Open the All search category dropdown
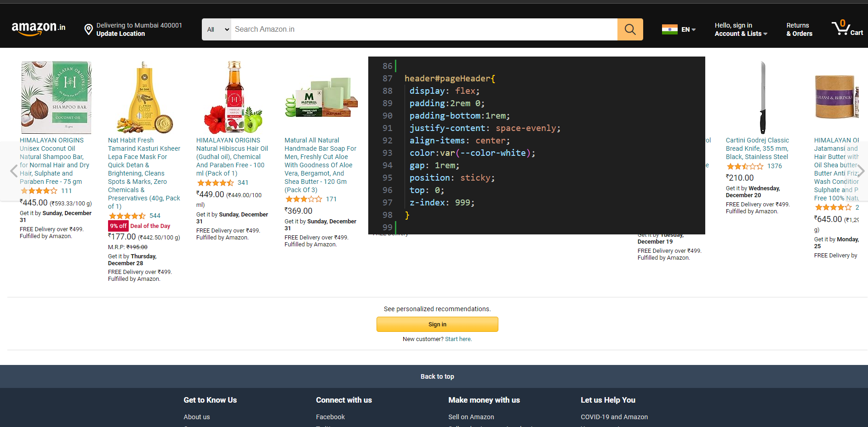Viewport: 868px width, 427px height. click(217, 29)
